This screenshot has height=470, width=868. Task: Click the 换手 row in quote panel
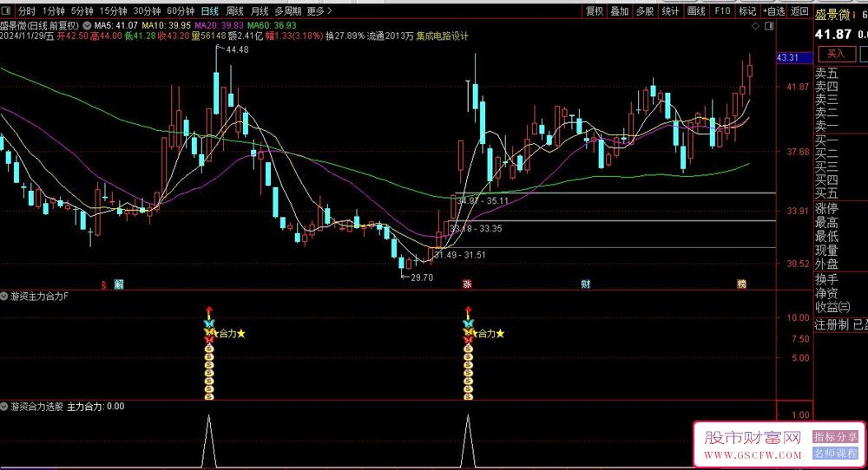pos(827,278)
